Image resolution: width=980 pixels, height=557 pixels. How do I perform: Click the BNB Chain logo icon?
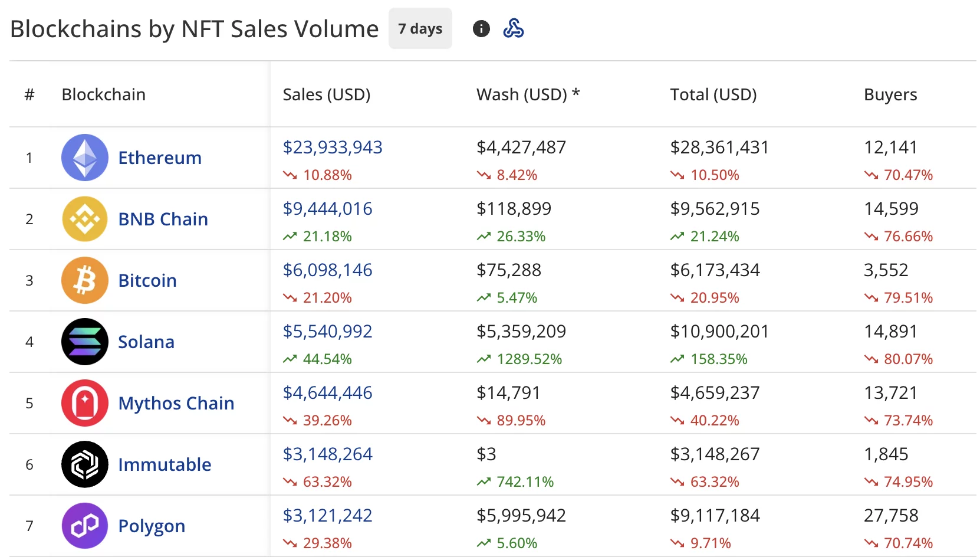tap(84, 219)
